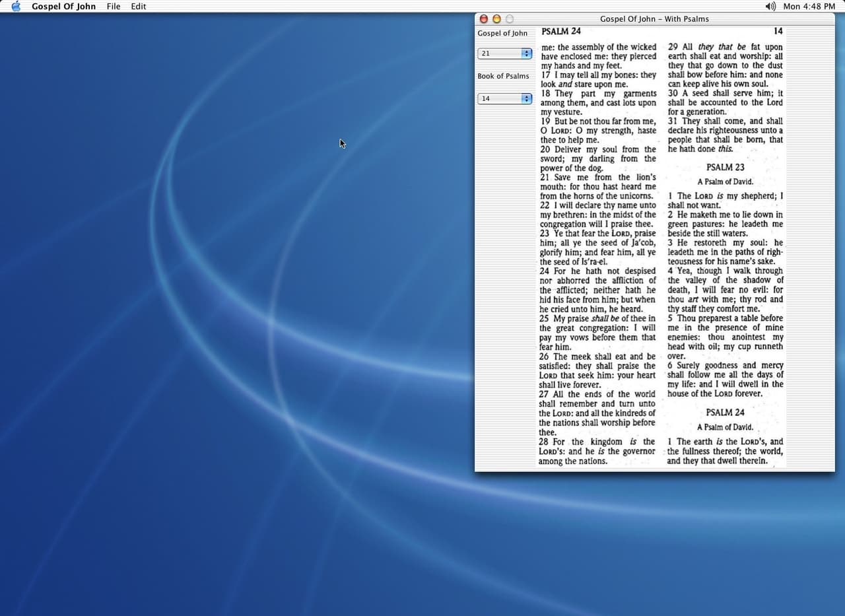
Task: Open the Apple menu
Action: pyautogui.click(x=17, y=6)
